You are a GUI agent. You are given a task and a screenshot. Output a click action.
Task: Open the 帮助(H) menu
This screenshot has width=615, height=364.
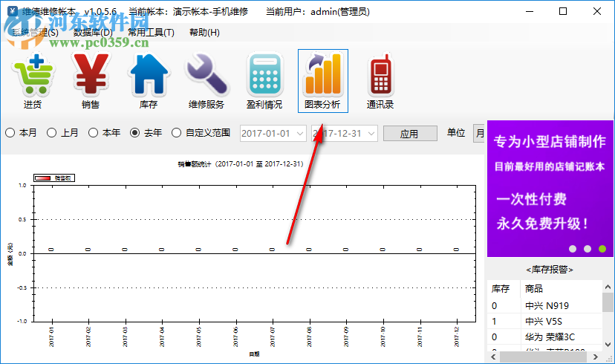204,33
